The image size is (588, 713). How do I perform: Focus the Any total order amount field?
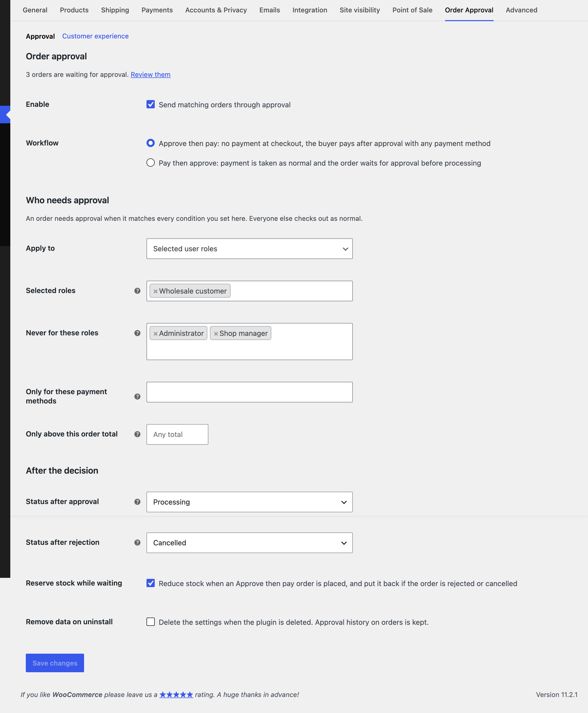click(x=177, y=435)
